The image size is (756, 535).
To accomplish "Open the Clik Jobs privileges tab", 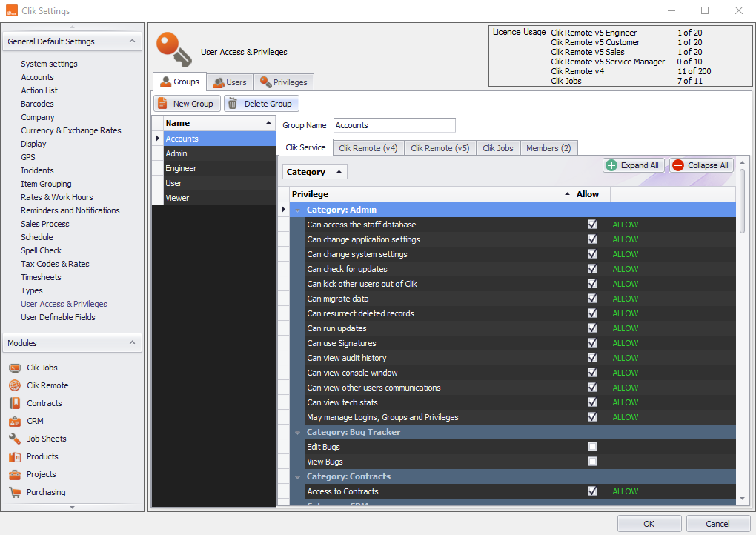I will tap(498, 148).
